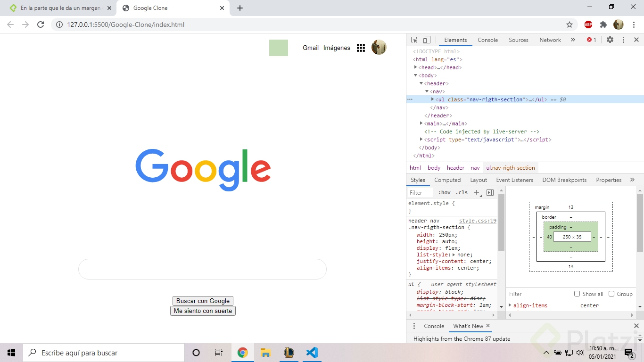The height and width of the screenshot is (362, 644).
Task: Open File Explorer from the taskbar
Action: [x=265, y=353]
